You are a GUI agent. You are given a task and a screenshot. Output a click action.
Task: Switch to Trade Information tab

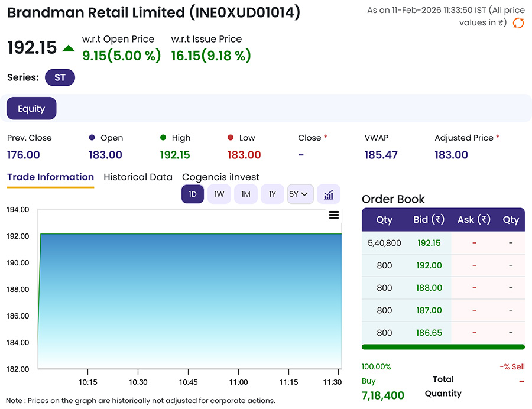51,177
